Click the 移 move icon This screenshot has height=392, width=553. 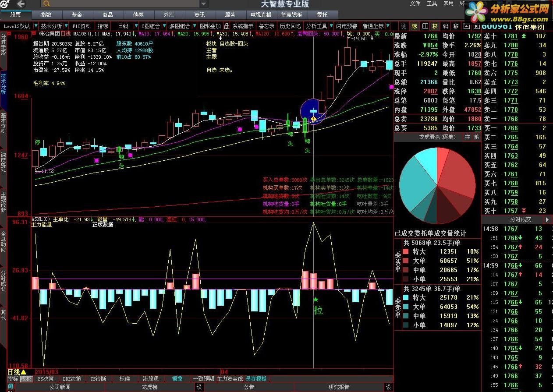[456, 26]
